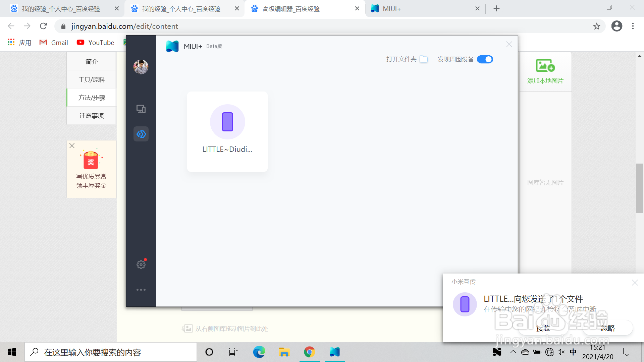Click the address bar lock icon
The image size is (644, 362).
(x=63, y=26)
